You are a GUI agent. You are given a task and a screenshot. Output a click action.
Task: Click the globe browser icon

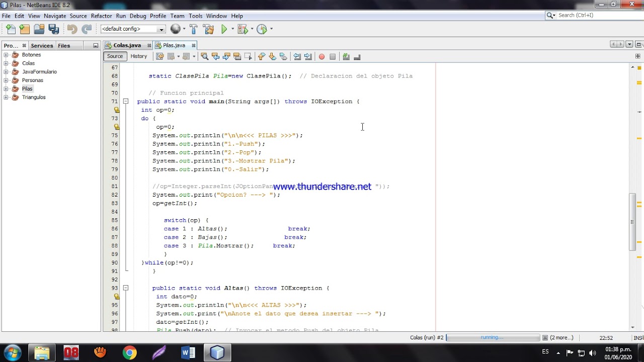(x=175, y=29)
